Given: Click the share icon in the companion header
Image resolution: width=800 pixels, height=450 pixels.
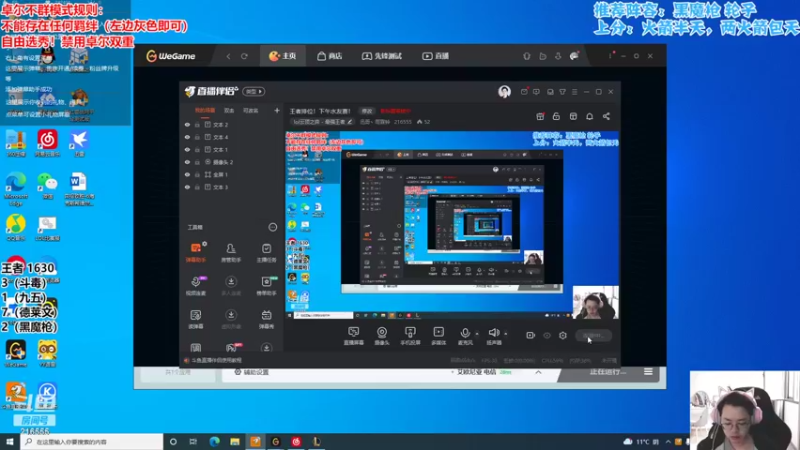Looking at the screenshot, I should (606, 116).
